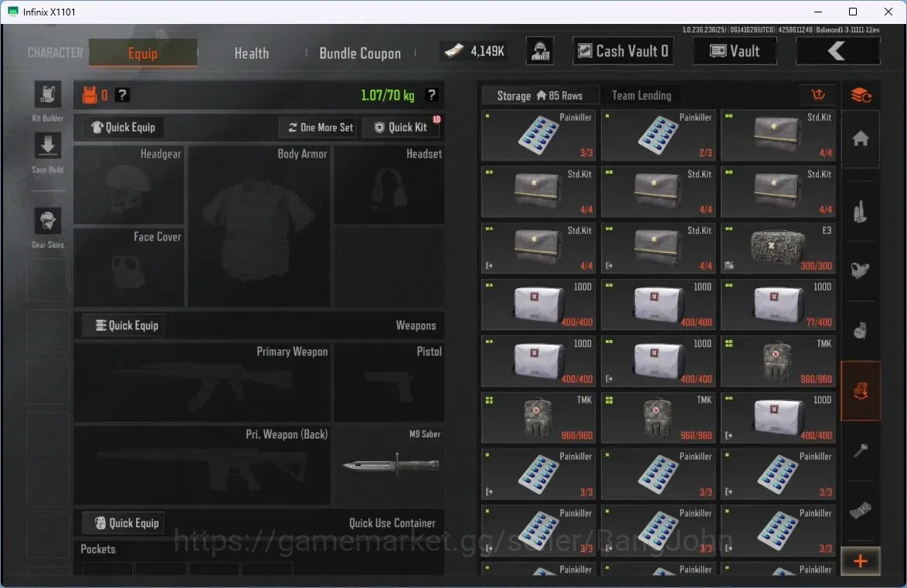Select the 1000 med kit with 77/400

click(778, 305)
